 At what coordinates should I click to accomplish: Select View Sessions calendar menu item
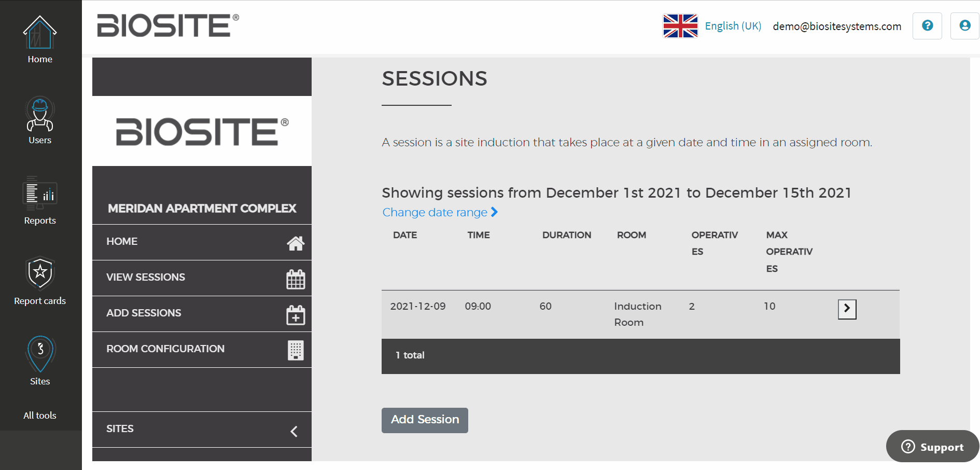click(x=202, y=278)
